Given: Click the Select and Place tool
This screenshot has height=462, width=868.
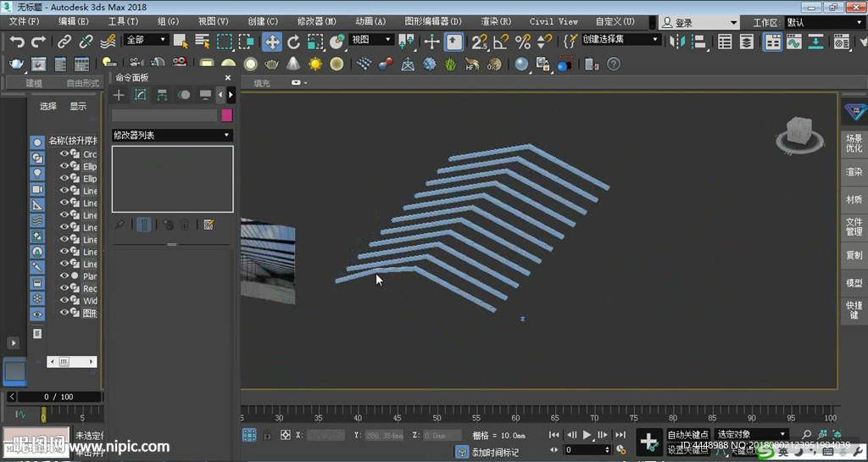Looking at the screenshot, I should [337, 42].
